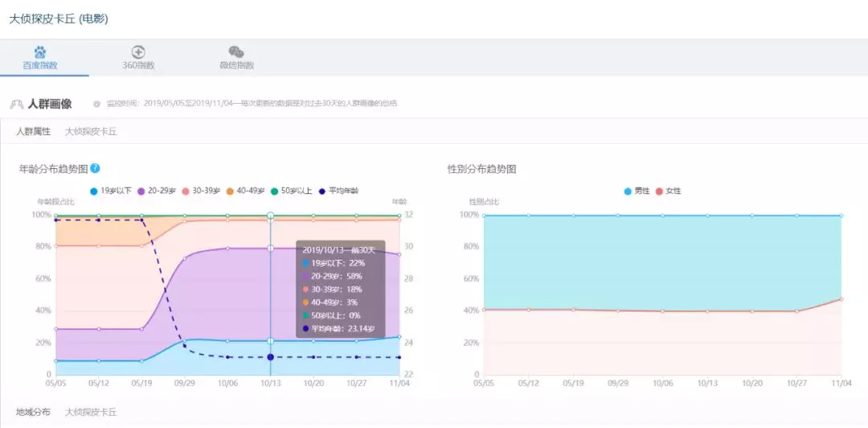Image resolution: width=868 pixels, height=428 pixels.
Task: Toggle the 女性 gender legend
Action: (668, 191)
